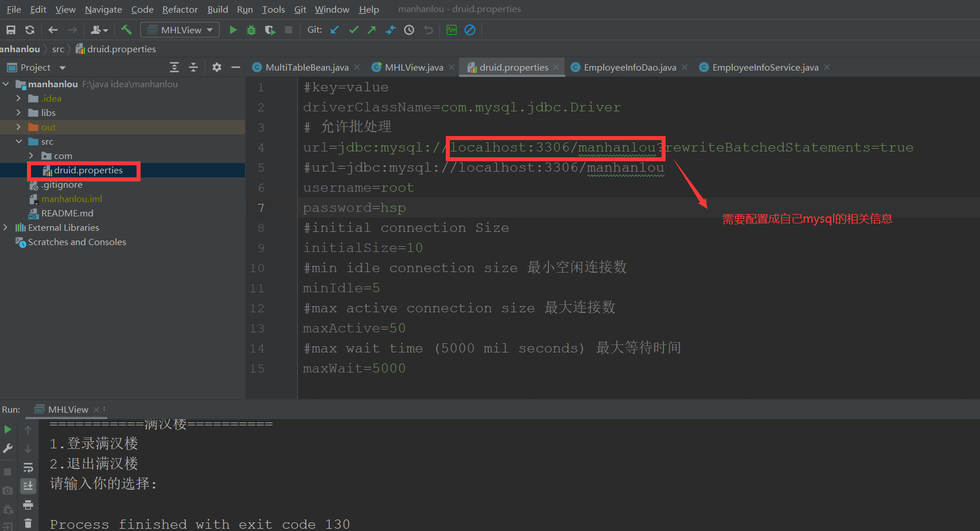Screen dimensions: 980x531
Task: Open the Build menu
Action: pyautogui.click(x=217, y=9)
